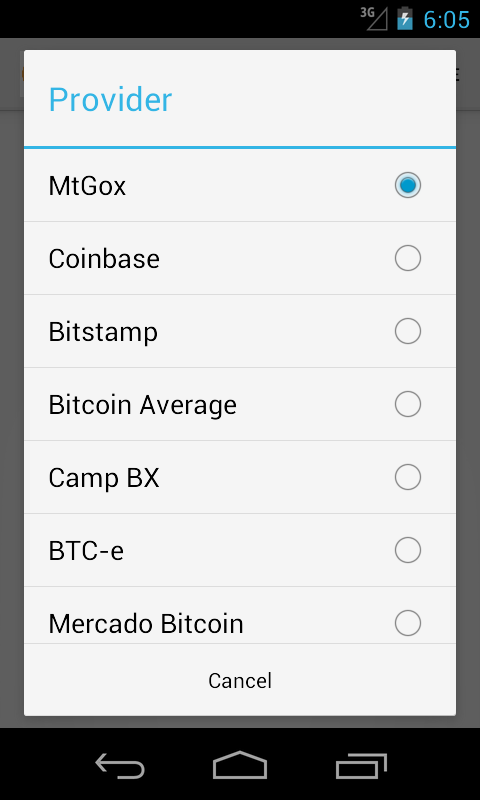Choose the Bitstamp provider list entry
Screen dimensions: 480x800
click(240, 331)
